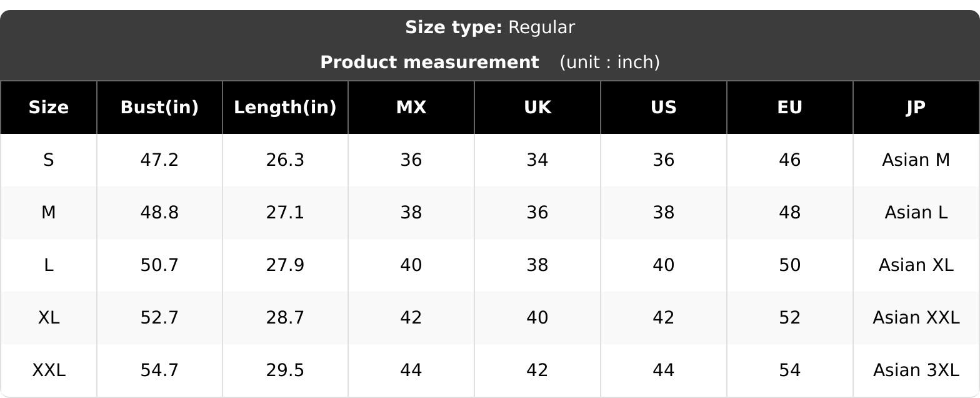Click the Asian XL cell
This screenshot has width=980, height=398.
tap(916, 265)
